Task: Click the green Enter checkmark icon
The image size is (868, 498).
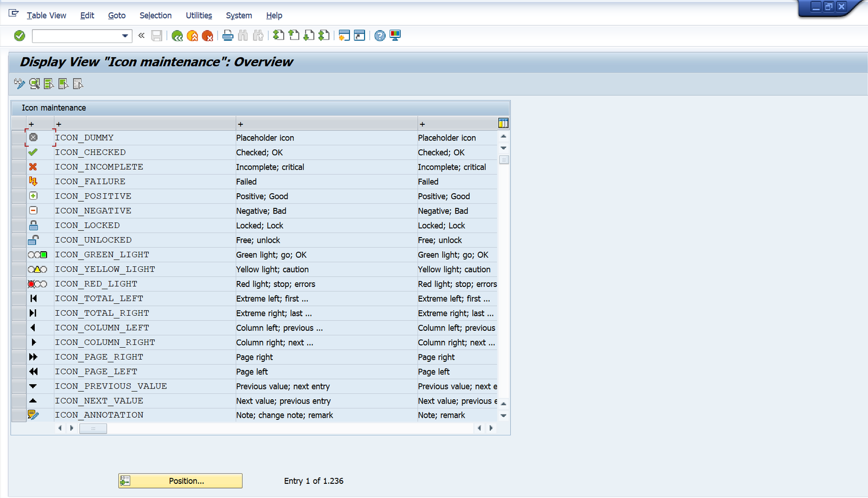Action: 20,36
